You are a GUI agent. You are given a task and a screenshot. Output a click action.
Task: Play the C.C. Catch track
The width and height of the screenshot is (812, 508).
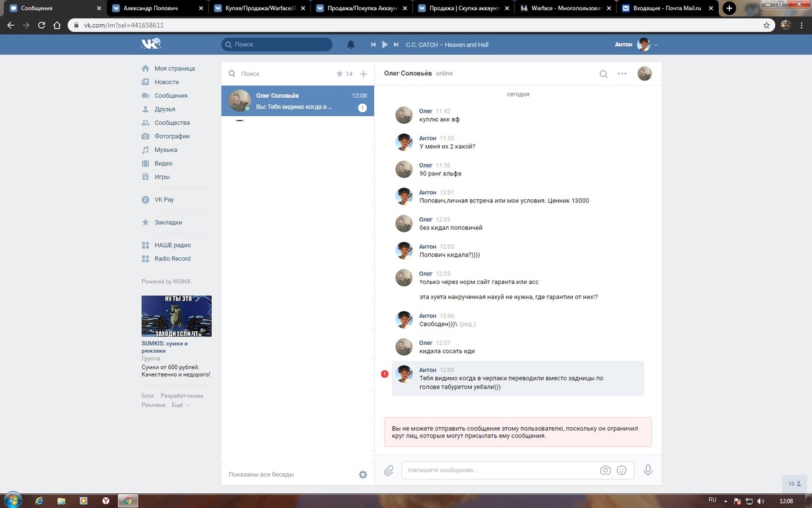[x=384, y=44]
